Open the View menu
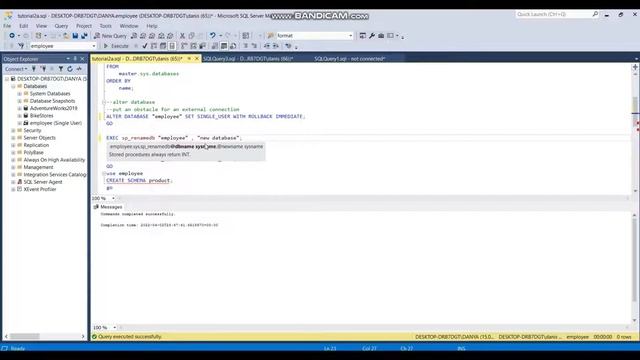The height and width of the screenshot is (360, 640). (41, 26)
